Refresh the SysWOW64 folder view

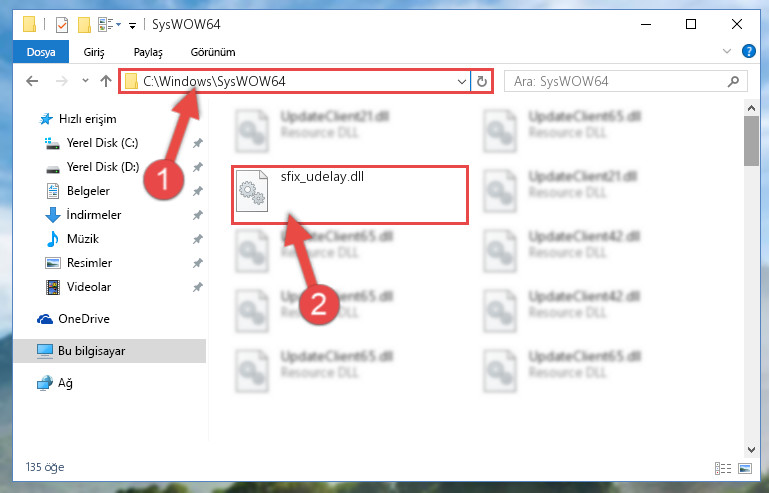(x=482, y=81)
